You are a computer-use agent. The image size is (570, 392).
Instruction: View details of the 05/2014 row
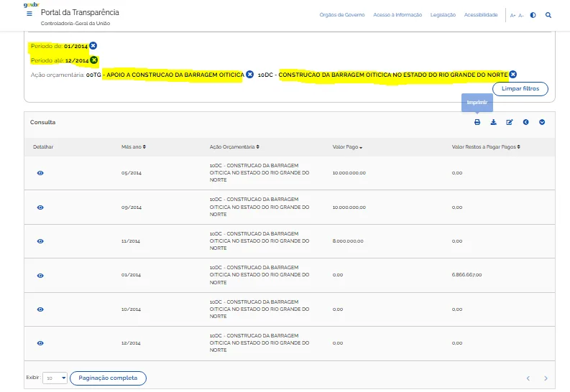[40, 173]
